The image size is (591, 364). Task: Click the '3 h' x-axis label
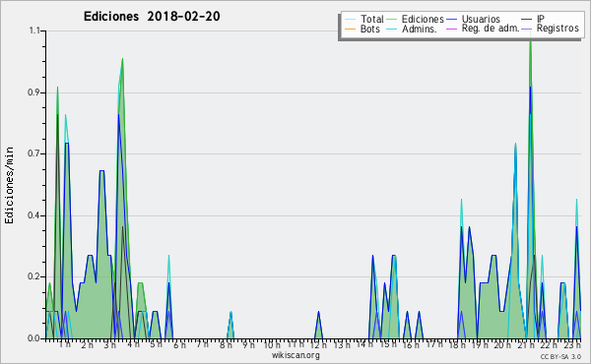tap(109, 344)
